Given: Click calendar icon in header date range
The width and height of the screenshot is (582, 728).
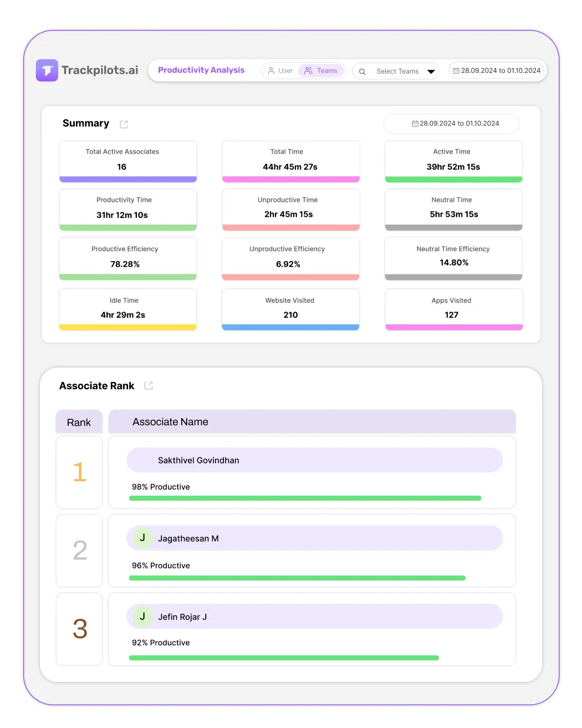Looking at the screenshot, I should (x=456, y=71).
